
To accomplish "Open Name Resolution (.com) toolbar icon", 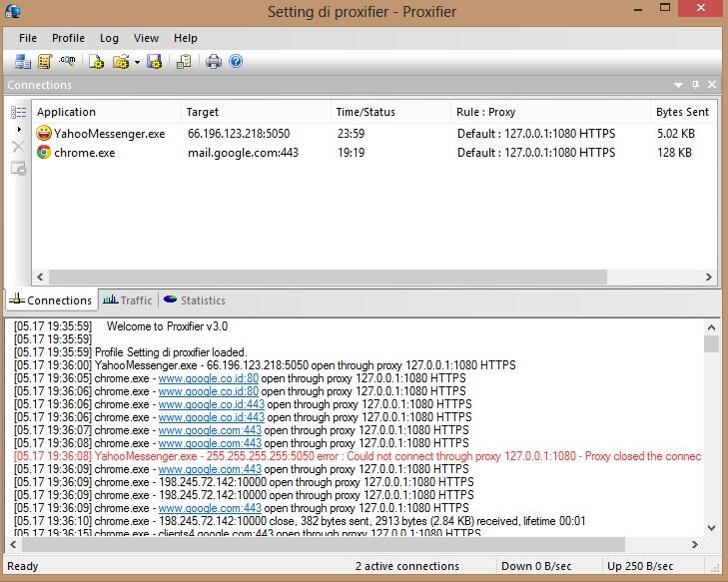I will (67, 61).
